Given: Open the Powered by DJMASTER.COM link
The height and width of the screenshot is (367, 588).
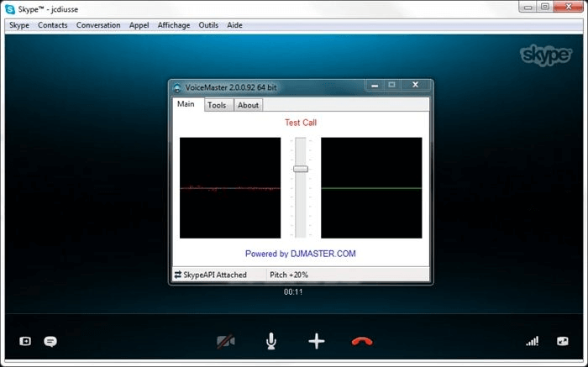Looking at the screenshot, I should 300,254.
